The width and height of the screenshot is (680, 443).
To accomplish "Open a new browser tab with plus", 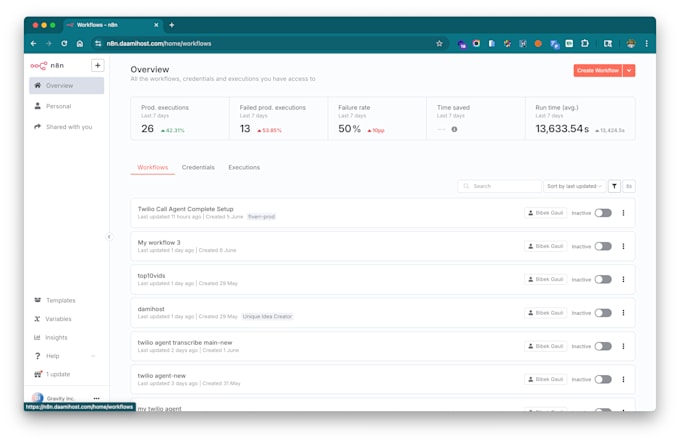I will pos(172,25).
